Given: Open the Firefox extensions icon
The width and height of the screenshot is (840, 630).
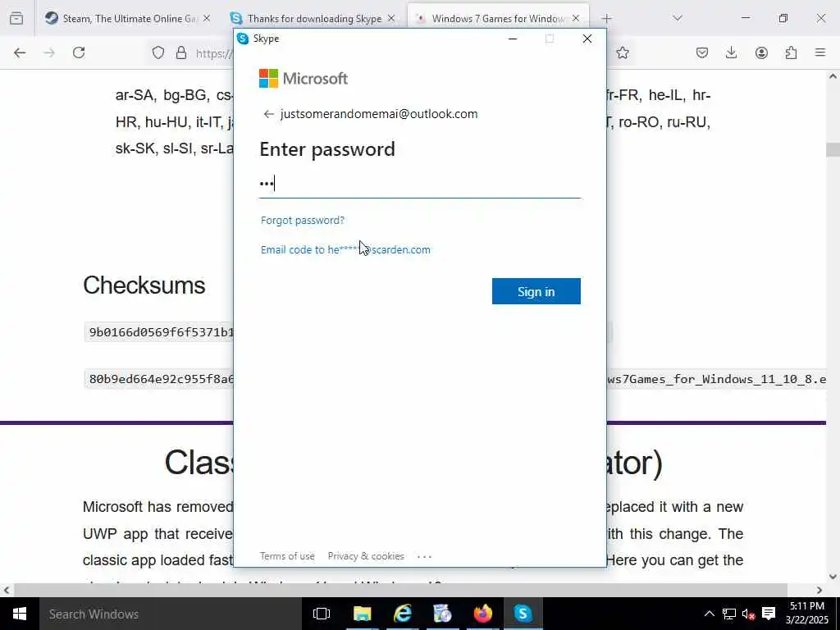Looking at the screenshot, I should [x=791, y=52].
